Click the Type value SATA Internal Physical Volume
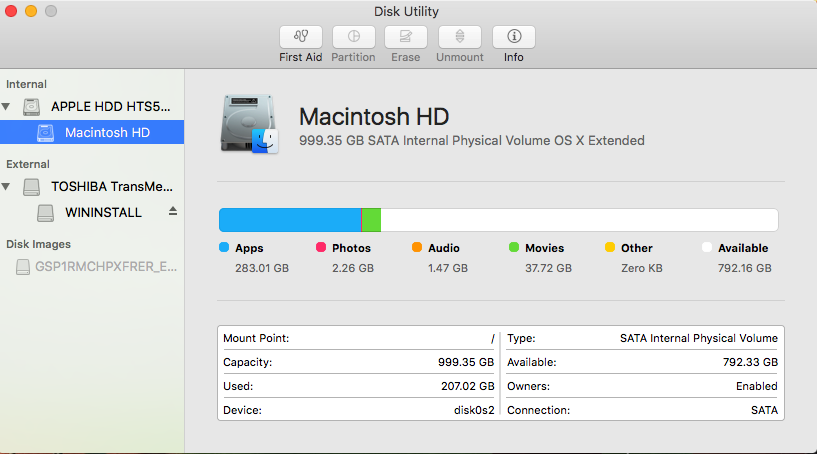Viewport: 817px width, 454px height. (x=699, y=338)
